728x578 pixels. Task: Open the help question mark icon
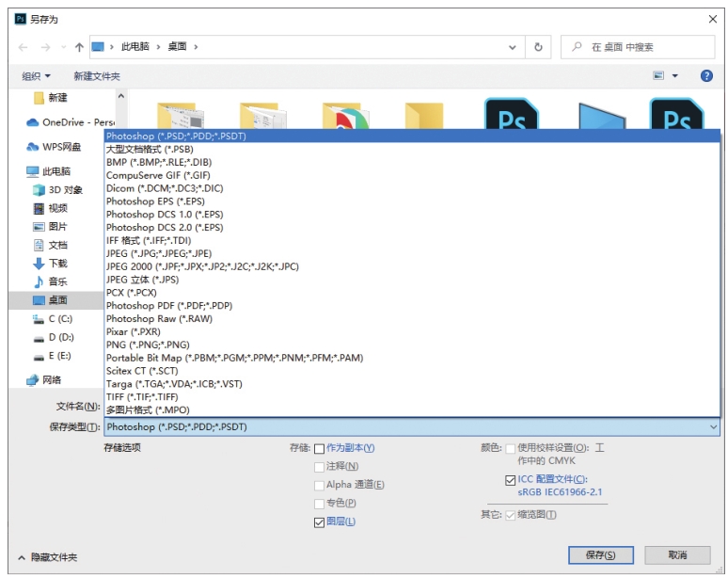(x=706, y=75)
